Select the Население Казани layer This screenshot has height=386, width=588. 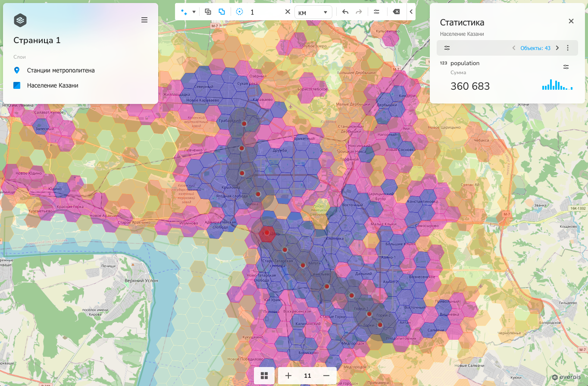(53, 85)
